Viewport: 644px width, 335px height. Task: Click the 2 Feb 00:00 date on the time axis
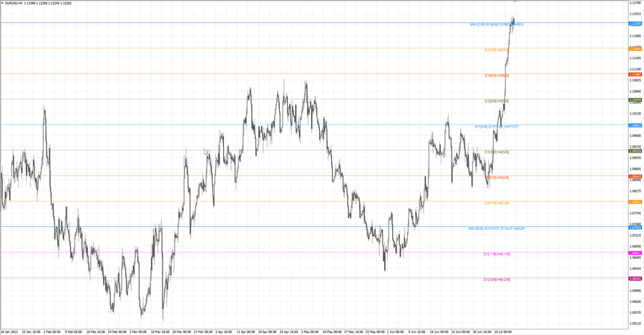(52, 331)
